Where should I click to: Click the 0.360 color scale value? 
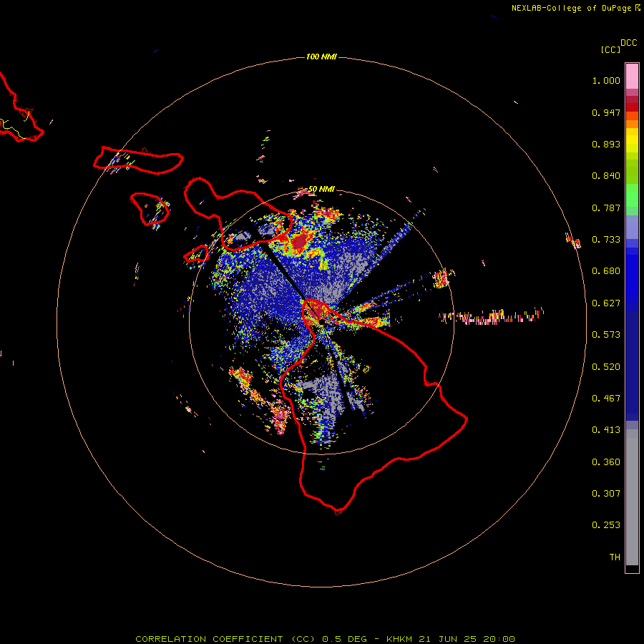coord(606,462)
